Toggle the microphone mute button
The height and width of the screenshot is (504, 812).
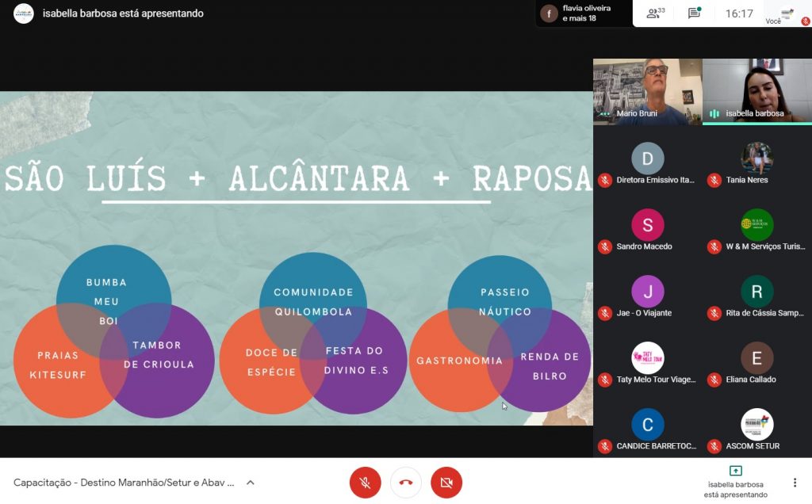[365, 483]
